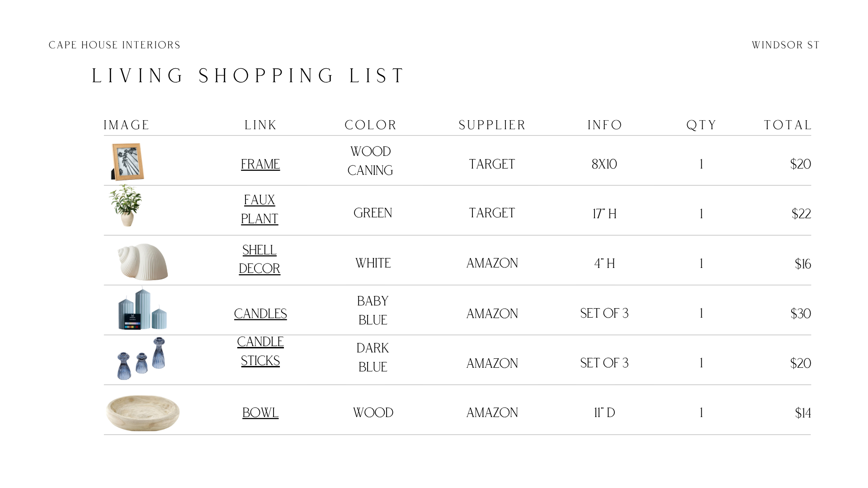868x488 pixels.
Task: Open the FRAME product link
Action: (x=260, y=164)
